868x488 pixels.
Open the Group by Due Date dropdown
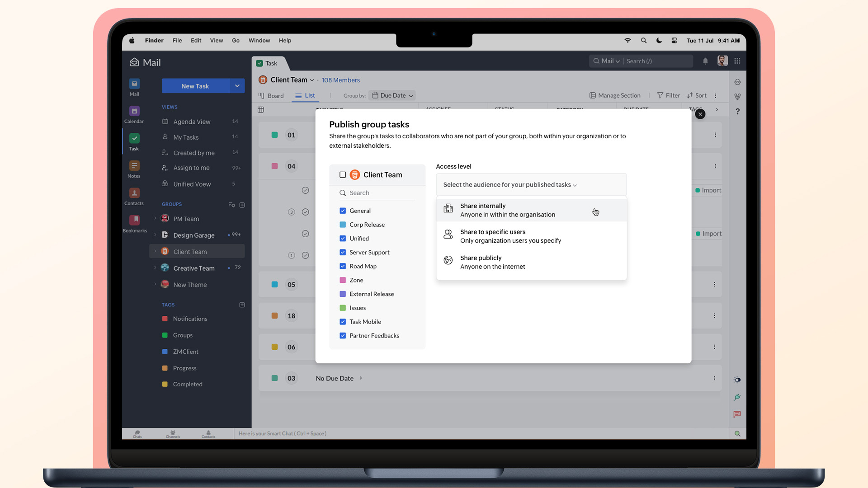coord(392,95)
